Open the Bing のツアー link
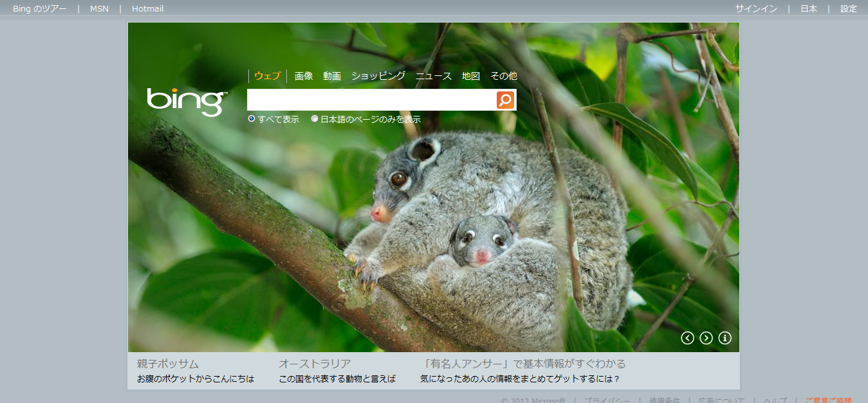This screenshot has width=868, height=403. pyautogui.click(x=39, y=9)
